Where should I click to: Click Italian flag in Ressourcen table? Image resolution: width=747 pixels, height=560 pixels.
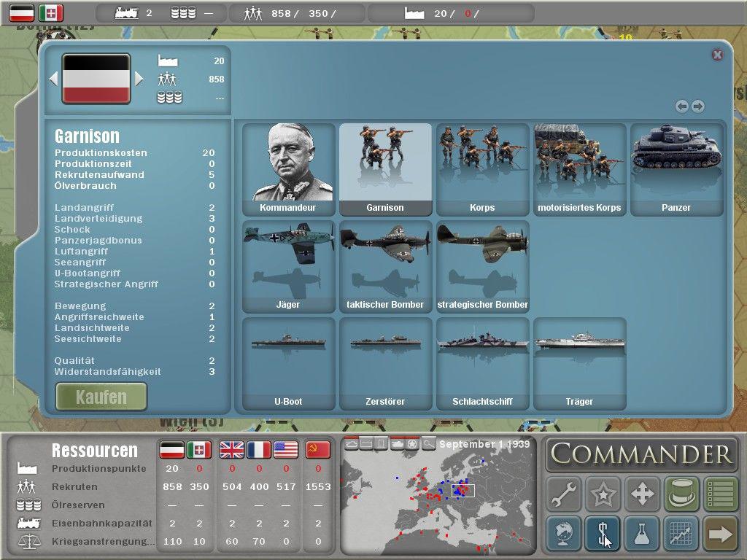point(199,449)
